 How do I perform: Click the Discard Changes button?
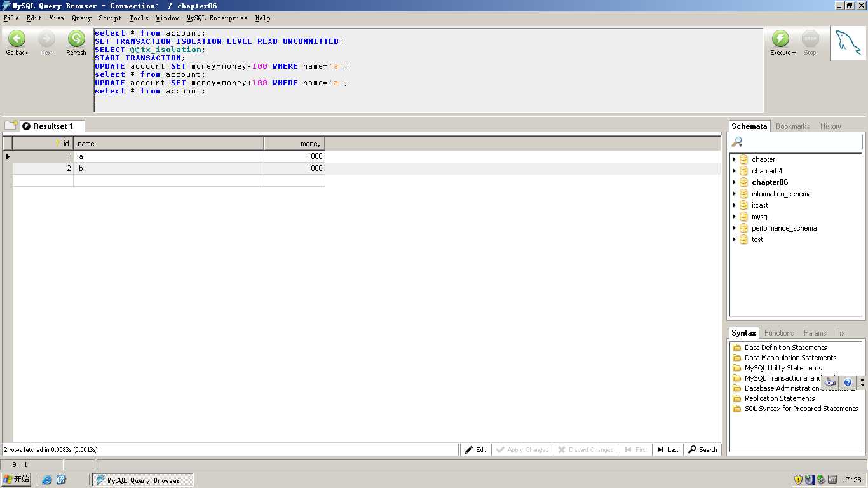point(585,449)
